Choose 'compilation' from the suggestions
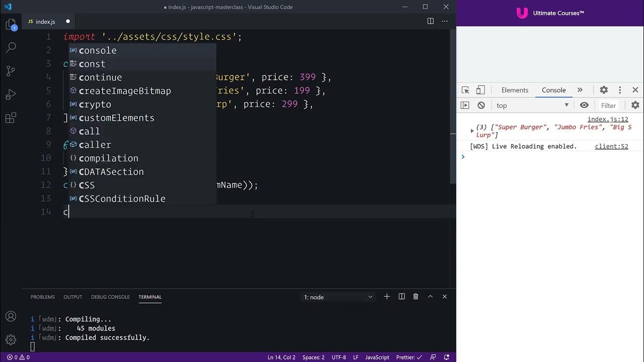 pos(142,158)
